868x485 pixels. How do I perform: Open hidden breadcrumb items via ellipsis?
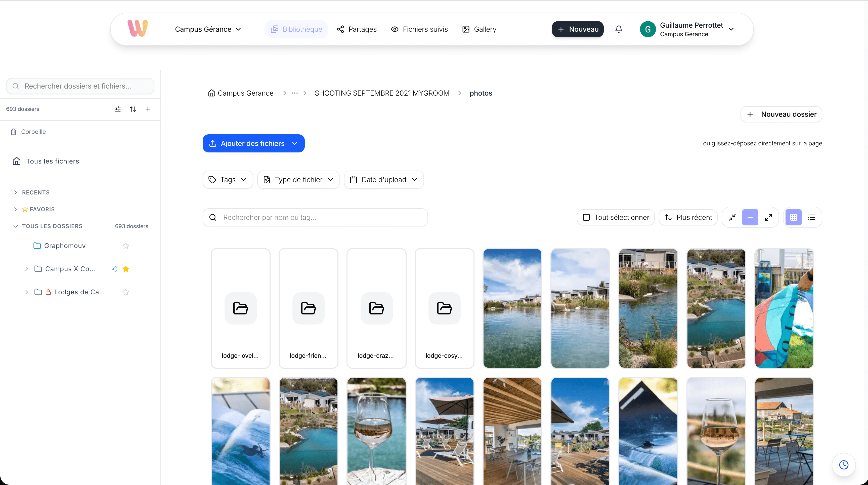click(x=294, y=93)
